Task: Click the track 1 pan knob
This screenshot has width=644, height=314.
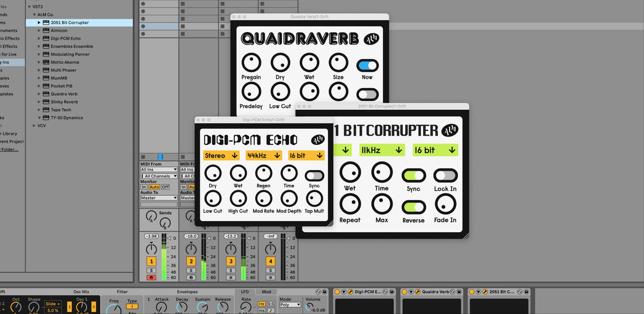Action: pyautogui.click(x=151, y=249)
